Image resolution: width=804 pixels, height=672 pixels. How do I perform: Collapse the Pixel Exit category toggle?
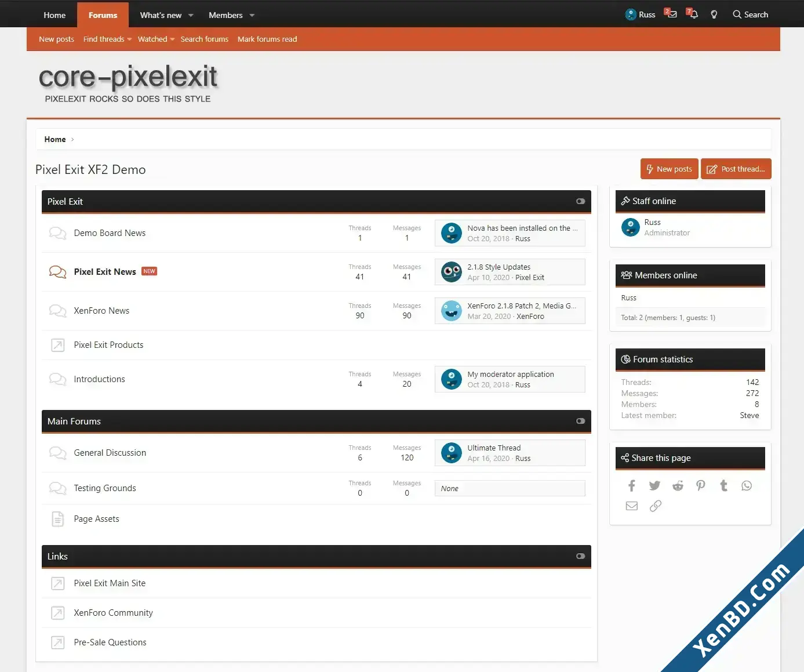580,201
